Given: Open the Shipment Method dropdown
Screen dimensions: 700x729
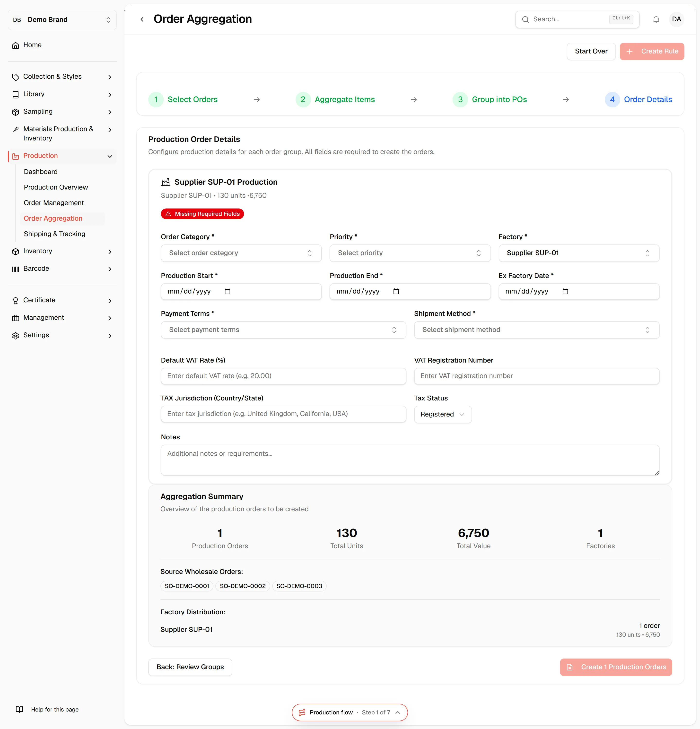Looking at the screenshot, I should coord(536,330).
